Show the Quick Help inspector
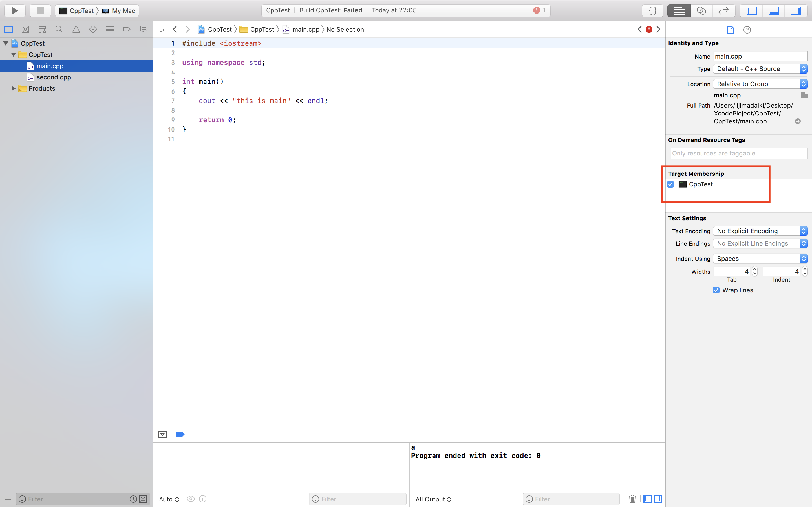 coord(747,30)
